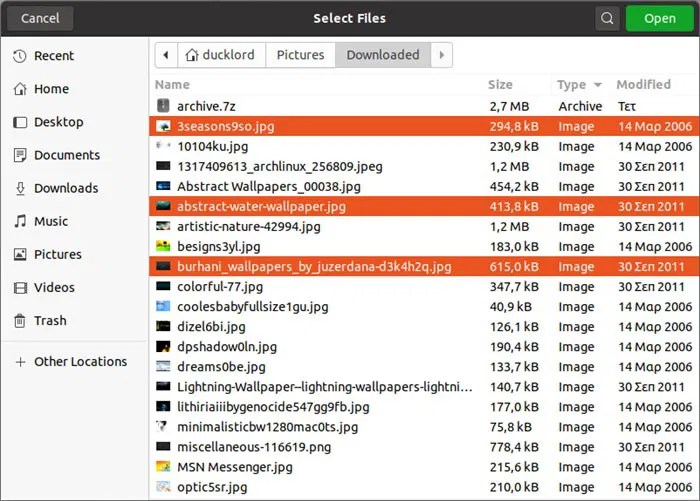Click the thumbnail of optic5sr.jpg
Image resolution: width=700 pixels, height=501 pixels.
tap(163, 486)
